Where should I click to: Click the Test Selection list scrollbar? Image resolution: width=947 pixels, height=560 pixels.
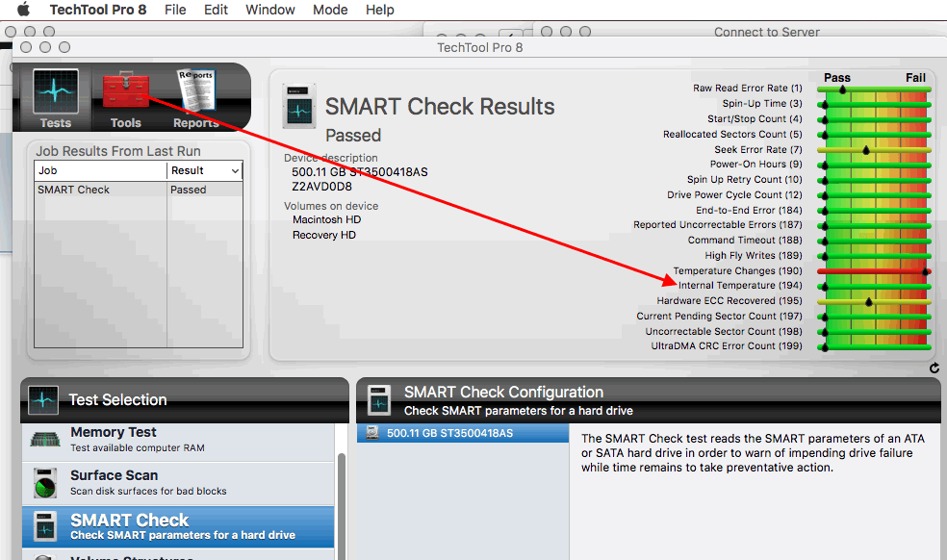(x=342, y=506)
